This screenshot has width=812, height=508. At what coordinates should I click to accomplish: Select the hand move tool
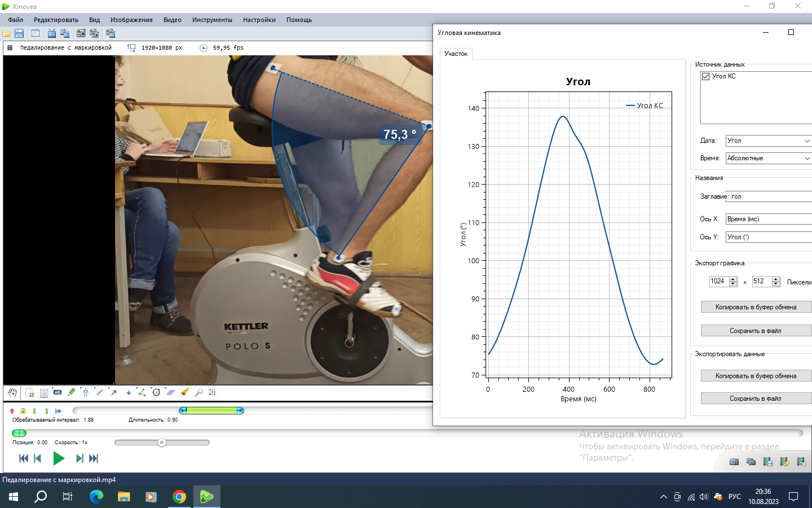[12, 392]
